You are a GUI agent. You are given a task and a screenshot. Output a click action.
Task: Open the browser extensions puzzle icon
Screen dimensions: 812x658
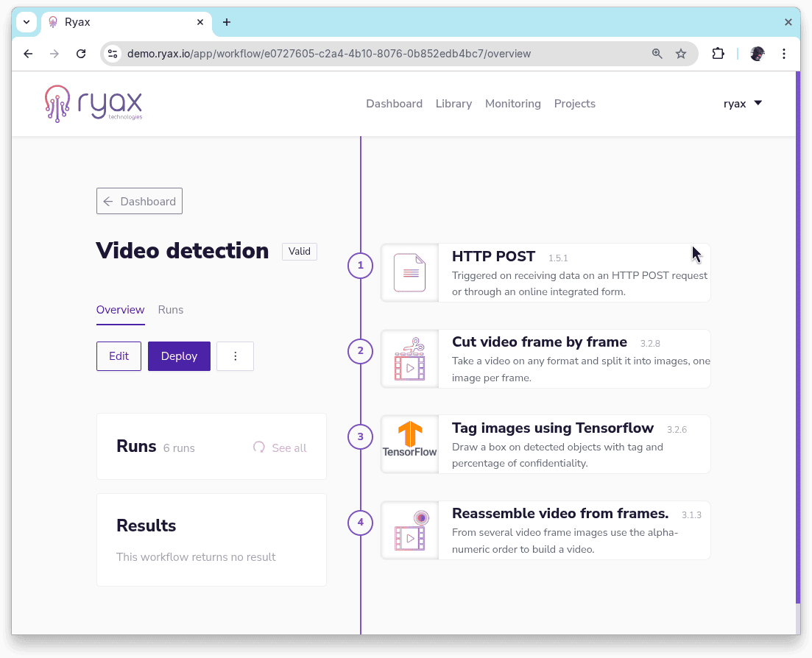[718, 54]
